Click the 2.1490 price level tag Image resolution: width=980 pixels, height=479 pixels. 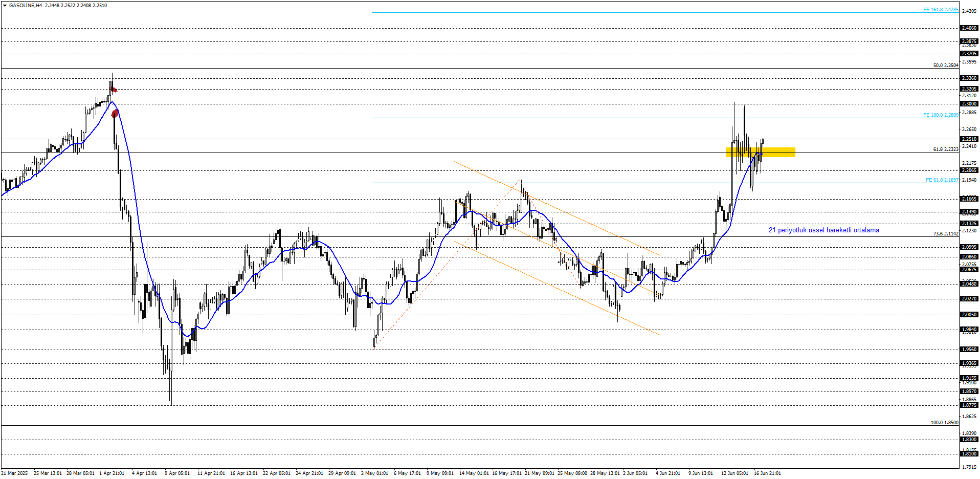coord(969,212)
